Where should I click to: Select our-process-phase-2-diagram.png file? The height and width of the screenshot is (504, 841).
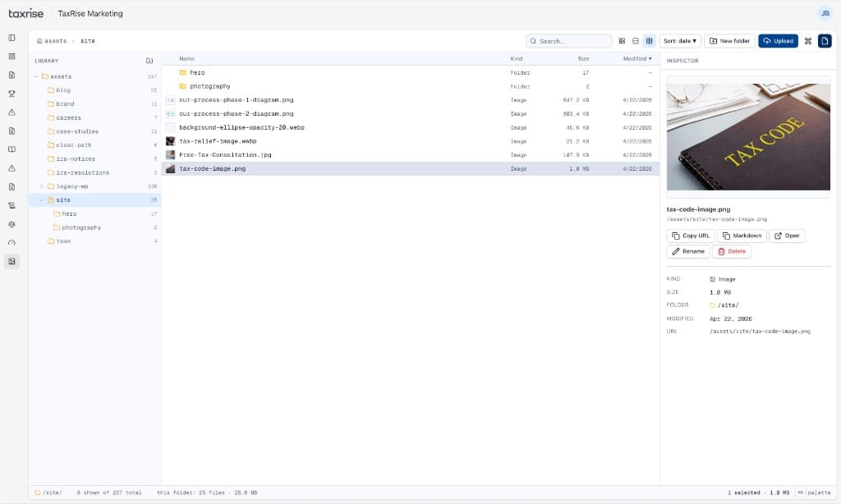point(411,113)
